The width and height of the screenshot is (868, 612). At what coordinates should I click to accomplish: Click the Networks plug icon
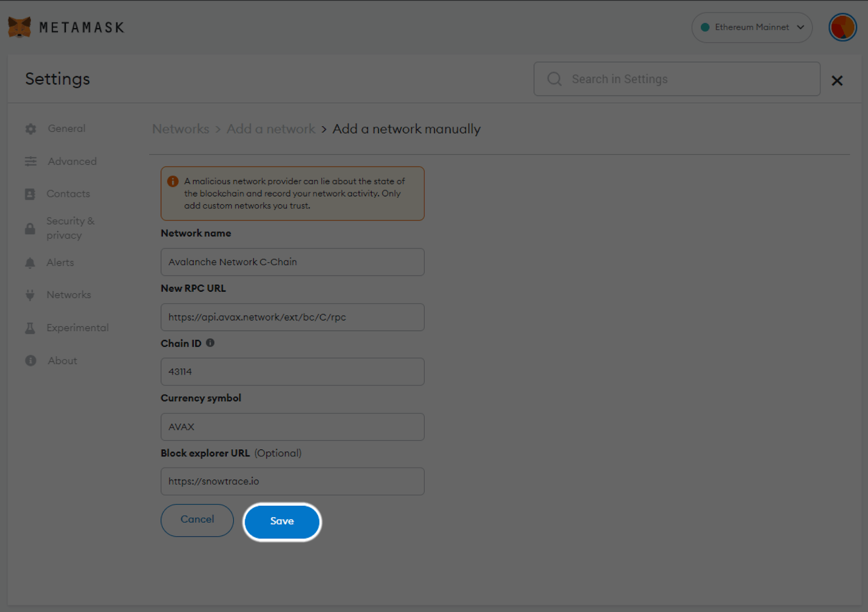[x=30, y=295]
